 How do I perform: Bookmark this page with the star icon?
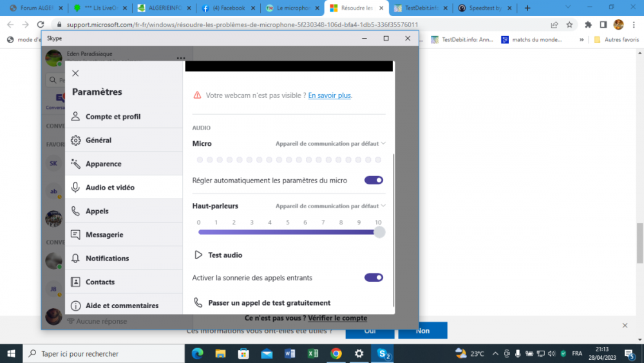point(570,25)
